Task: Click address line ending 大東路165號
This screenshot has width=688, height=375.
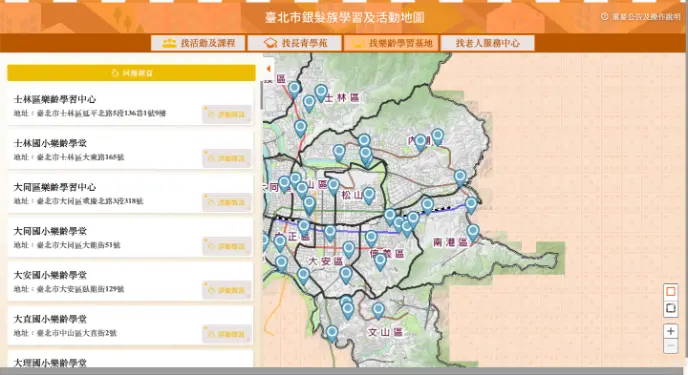Action: [x=69, y=157]
